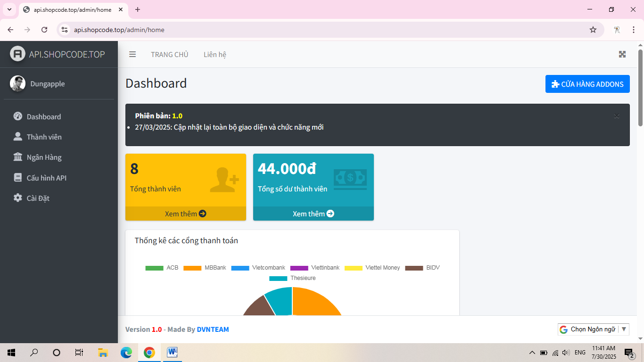The image size is (644, 362).
Task: Click the 27/03/2025 update note text
Action: pyautogui.click(x=229, y=127)
